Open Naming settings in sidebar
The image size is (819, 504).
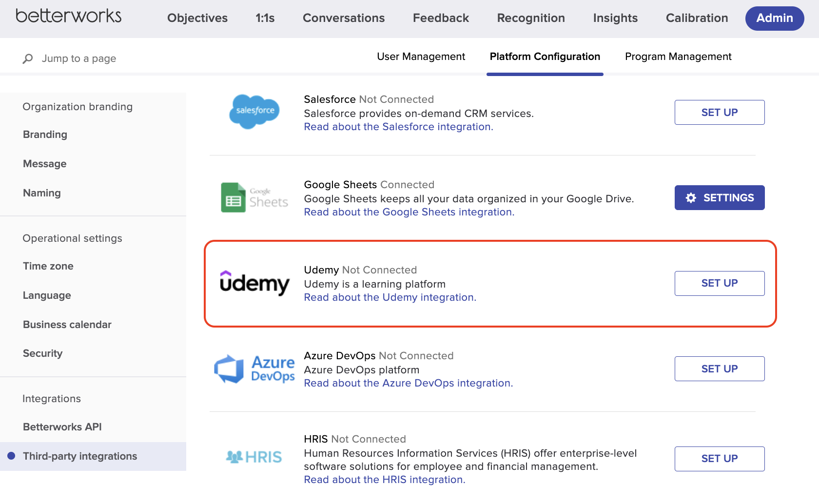pos(42,193)
